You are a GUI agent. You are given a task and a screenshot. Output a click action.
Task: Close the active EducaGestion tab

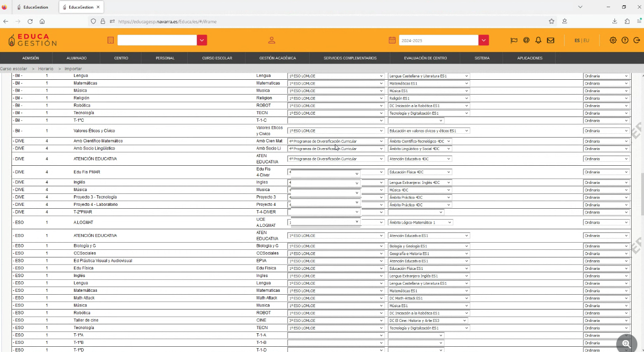click(x=98, y=7)
